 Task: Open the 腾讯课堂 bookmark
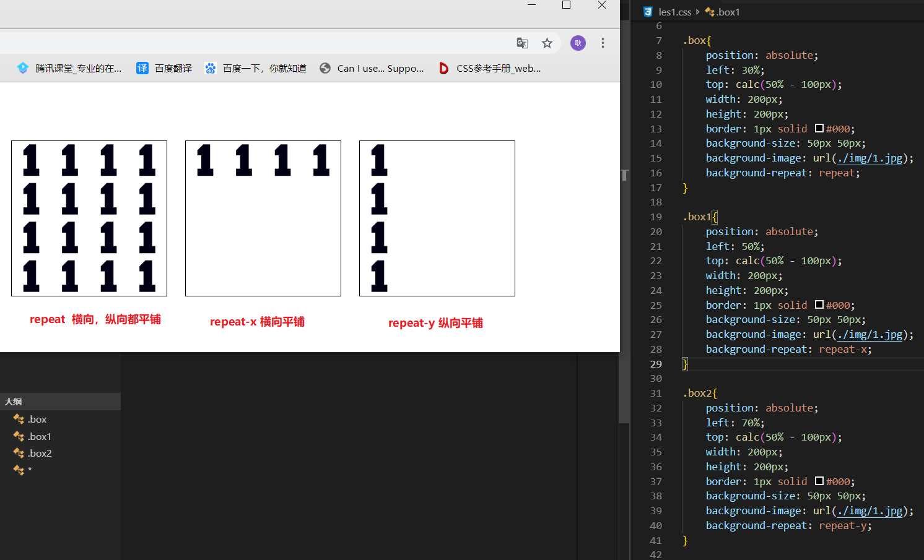(69, 68)
